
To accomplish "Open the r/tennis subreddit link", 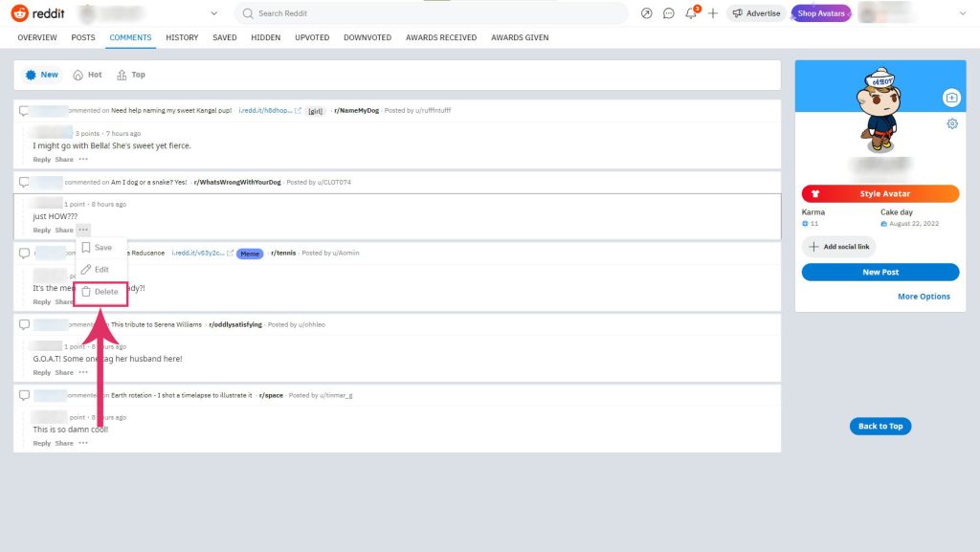I will point(283,253).
